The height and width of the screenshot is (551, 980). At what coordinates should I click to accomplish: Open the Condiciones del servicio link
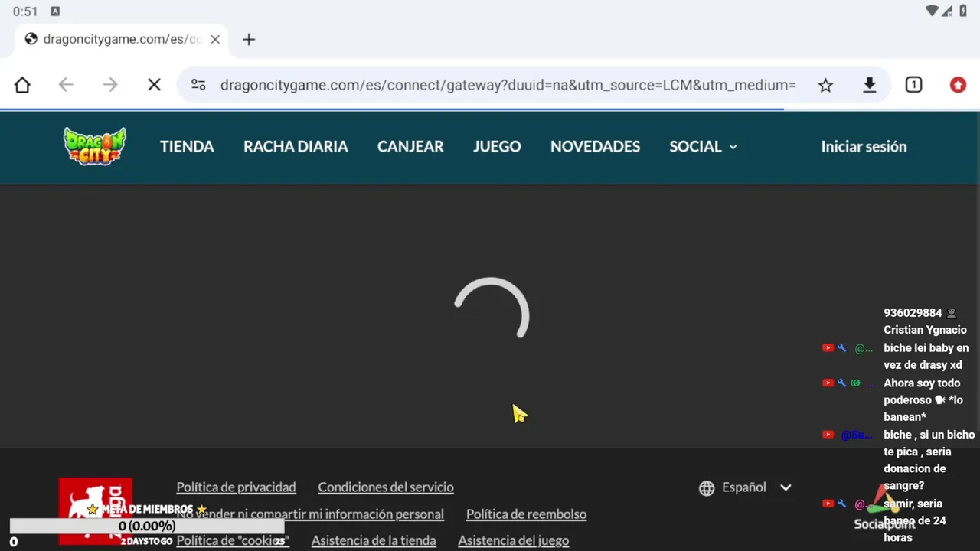[386, 487]
